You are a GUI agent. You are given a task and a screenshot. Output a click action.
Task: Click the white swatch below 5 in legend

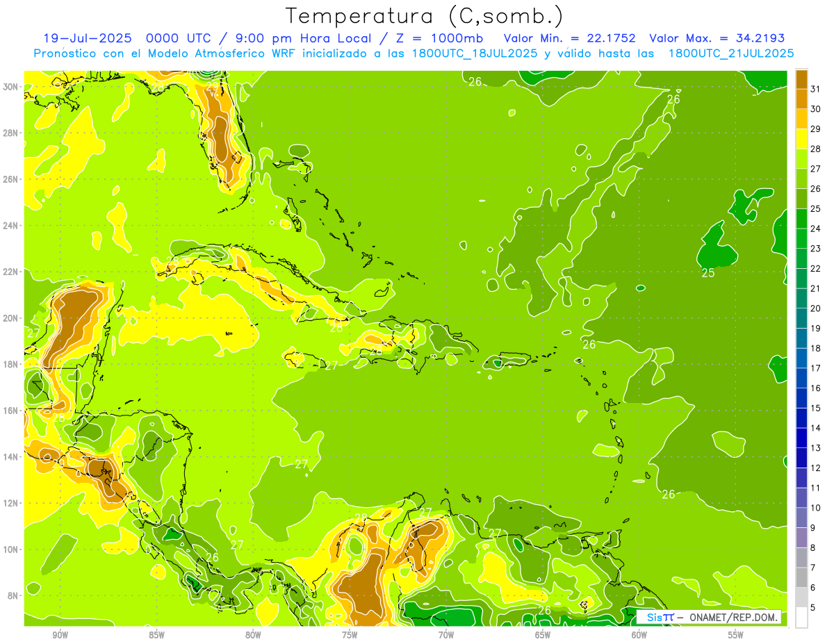point(801,618)
